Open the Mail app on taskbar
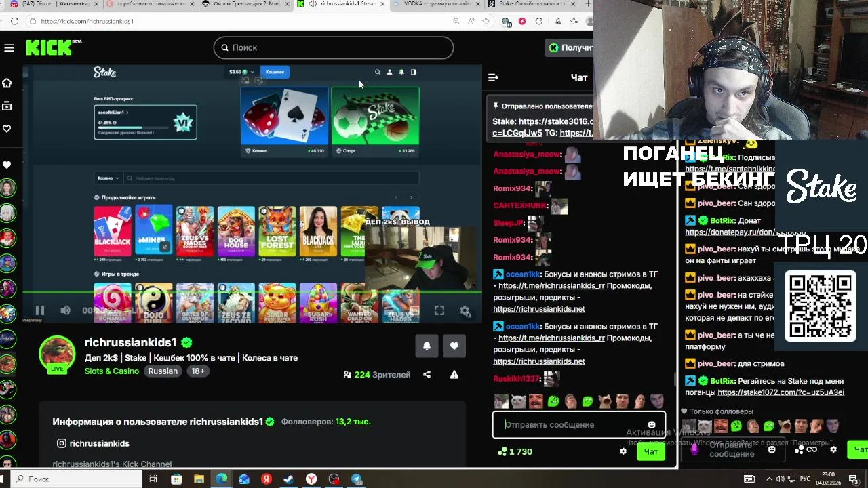 (x=243, y=479)
